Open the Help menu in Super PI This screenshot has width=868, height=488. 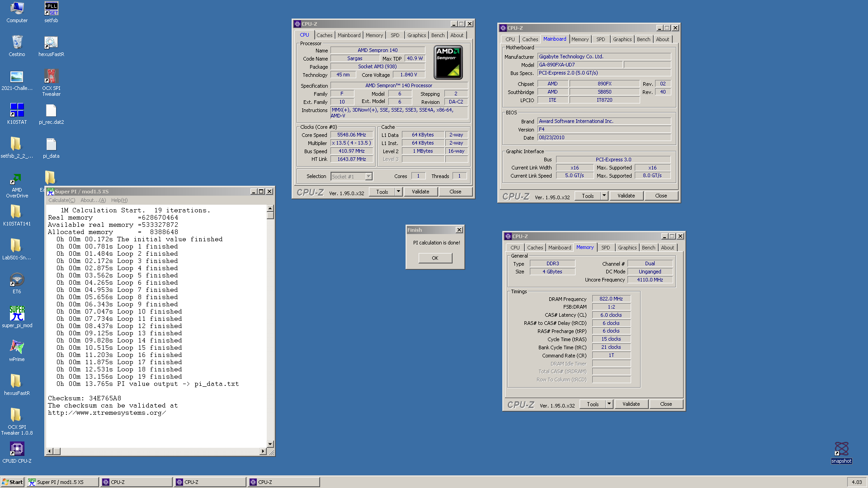(119, 200)
